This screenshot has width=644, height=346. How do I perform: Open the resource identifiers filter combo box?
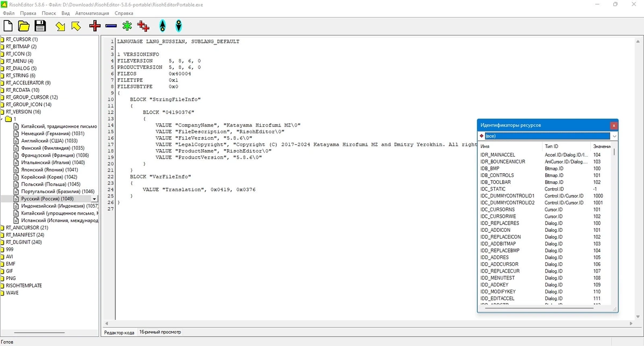[x=548, y=136]
